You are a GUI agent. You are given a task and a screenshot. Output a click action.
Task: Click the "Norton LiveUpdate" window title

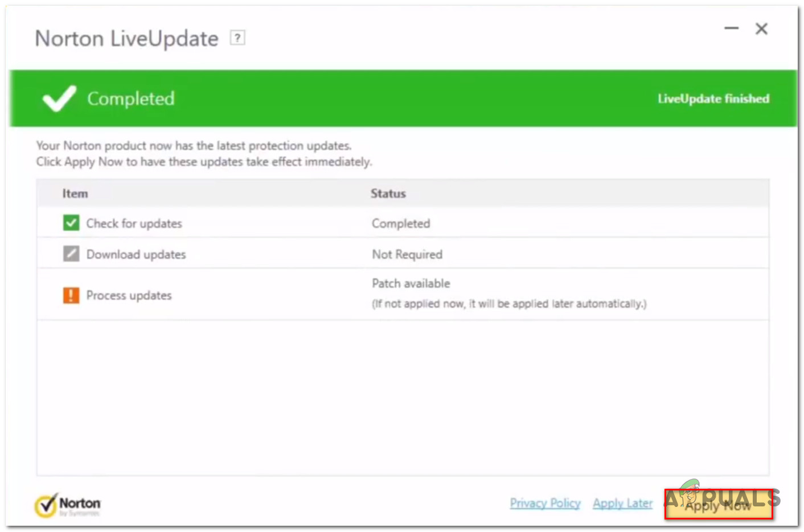126,39
